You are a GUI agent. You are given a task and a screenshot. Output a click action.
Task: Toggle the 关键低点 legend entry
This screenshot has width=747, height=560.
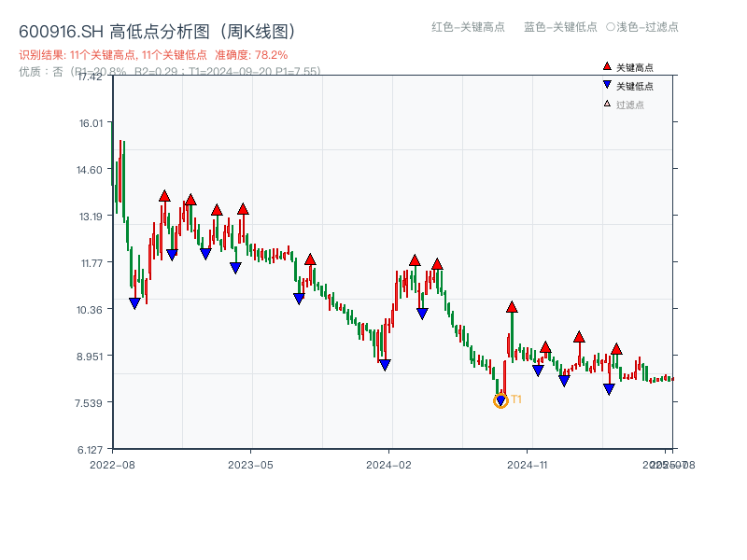pyautogui.click(x=635, y=84)
